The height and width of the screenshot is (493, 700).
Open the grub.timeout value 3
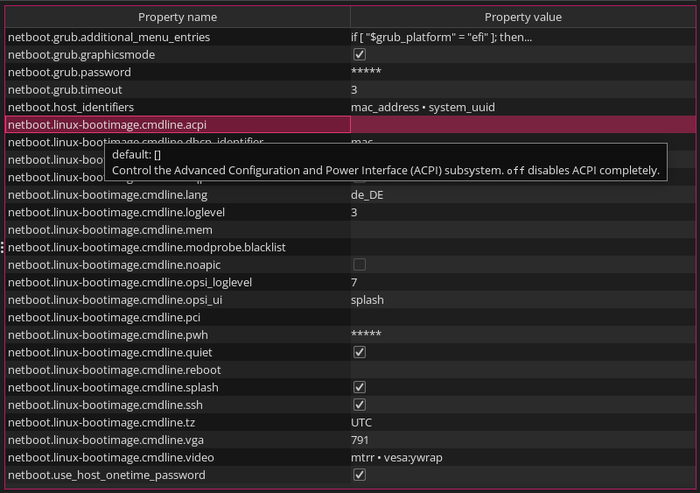click(355, 89)
